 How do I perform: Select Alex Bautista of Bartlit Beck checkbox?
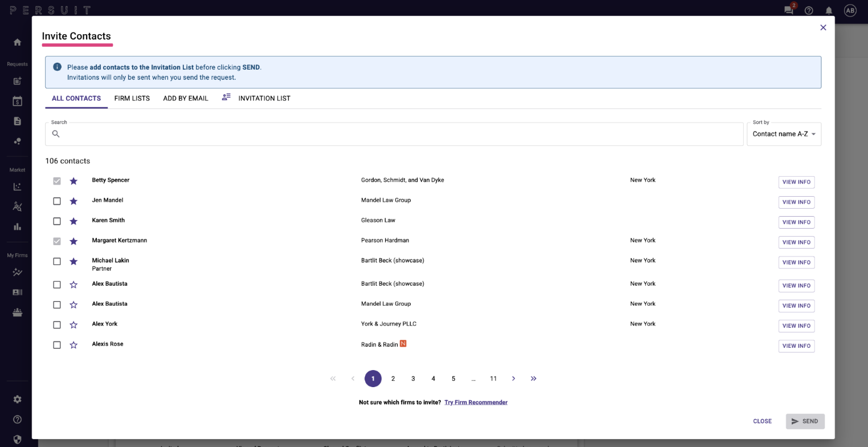click(x=57, y=285)
